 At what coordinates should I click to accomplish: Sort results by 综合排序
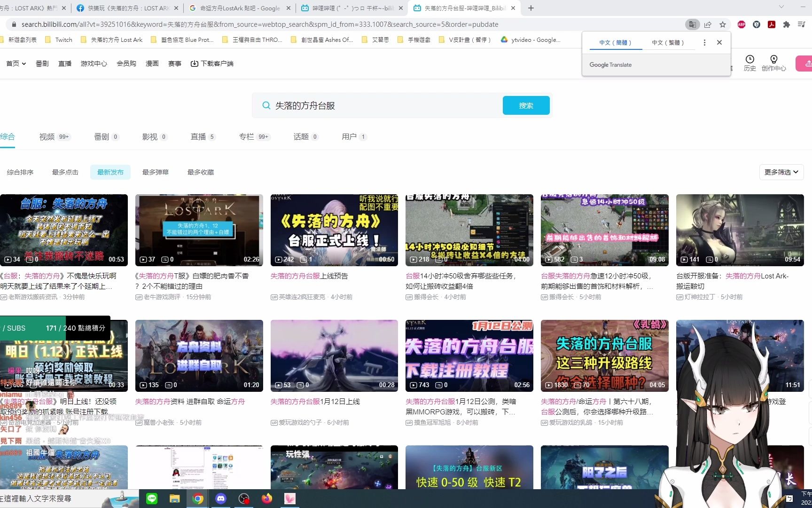[20, 172]
